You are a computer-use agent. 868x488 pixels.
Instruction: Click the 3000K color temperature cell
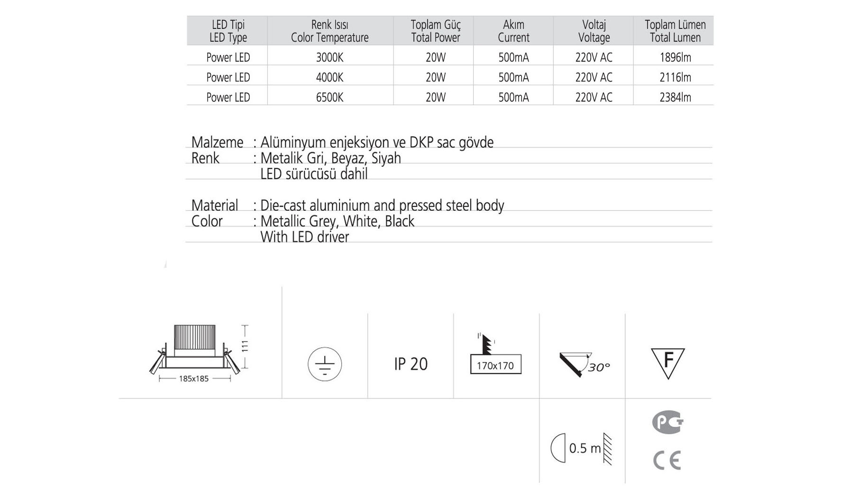[329, 57]
